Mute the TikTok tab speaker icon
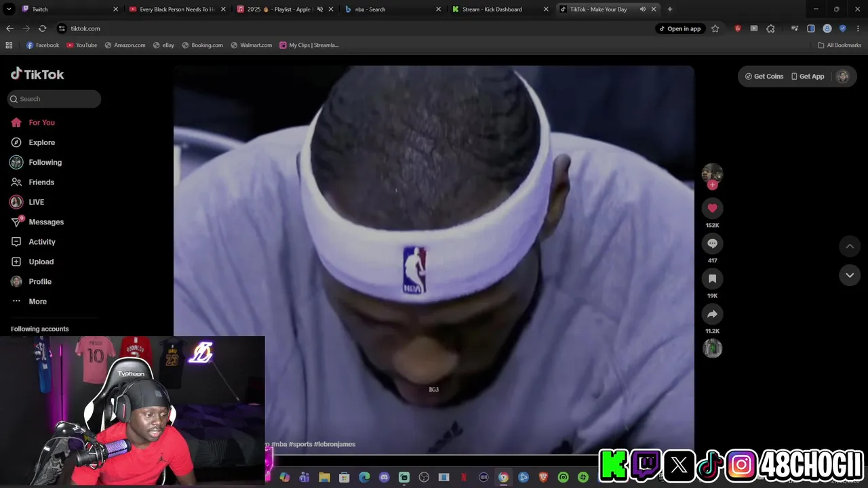The image size is (868, 488). click(x=642, y=9)
